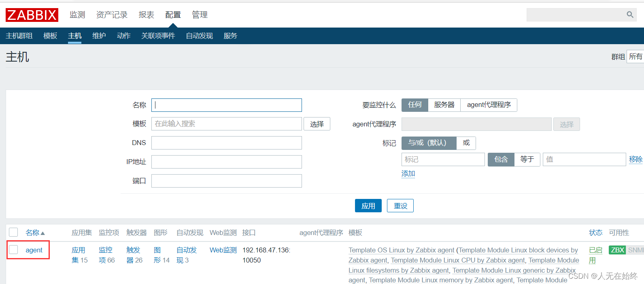
Task: Open the 管理 menu
Action: [200, 15]
